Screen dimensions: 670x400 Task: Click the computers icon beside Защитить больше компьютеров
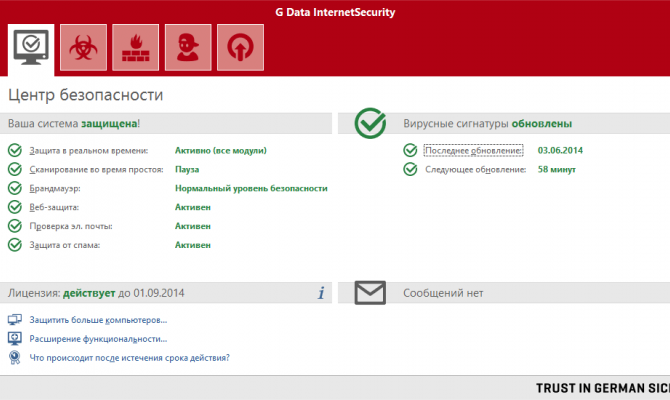point(15,320)
